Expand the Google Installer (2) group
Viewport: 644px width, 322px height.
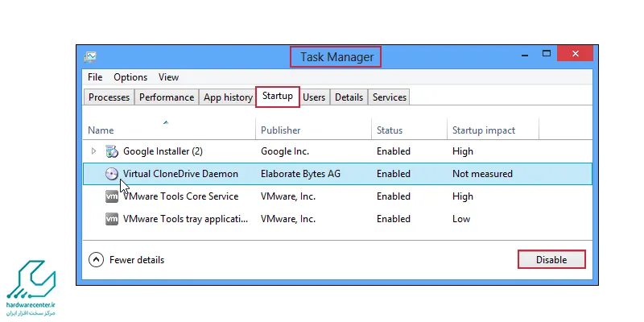point(93,151)
